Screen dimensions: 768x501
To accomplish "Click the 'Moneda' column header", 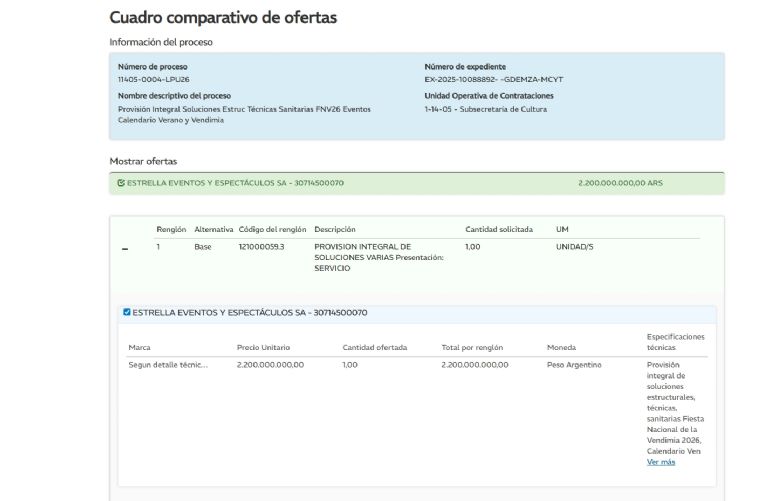I will (561, 348).
